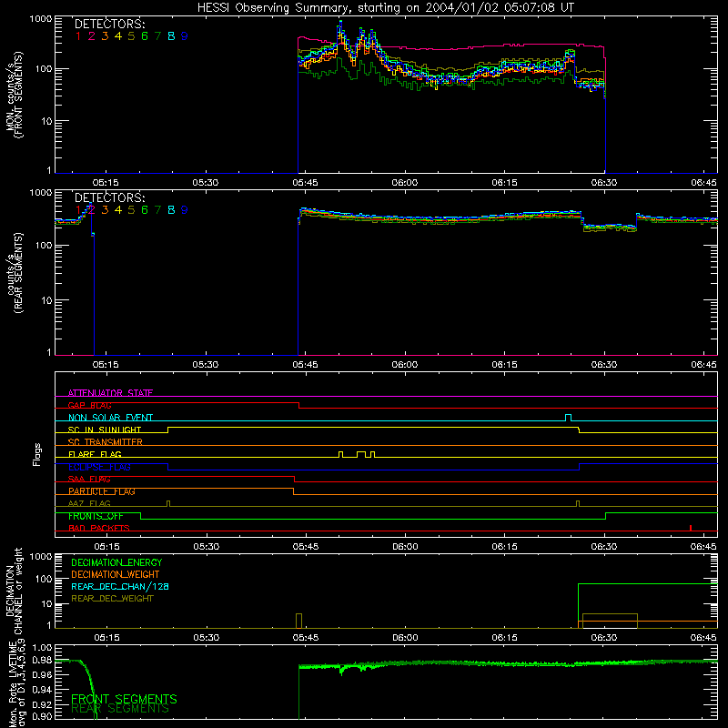This screenshot has width=728, height=728.
Task: Click orange detector 3 in rear segments legend
Action: coord(105,210)
